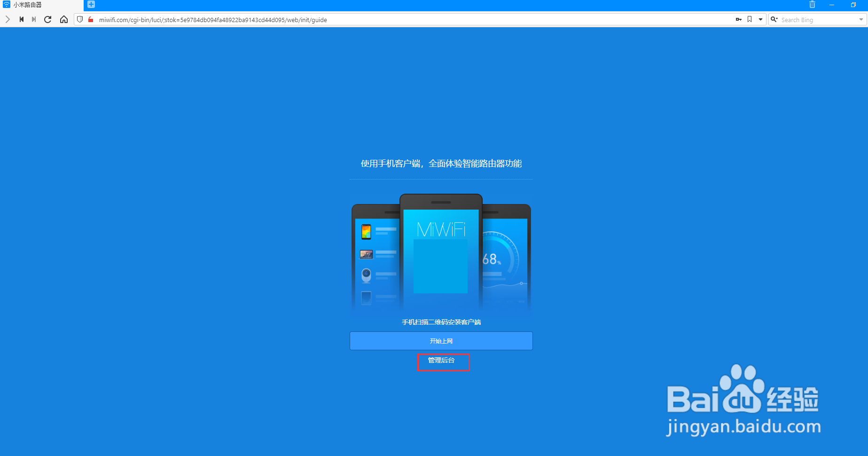Click inside the Search Bing field

click(819, 20)
